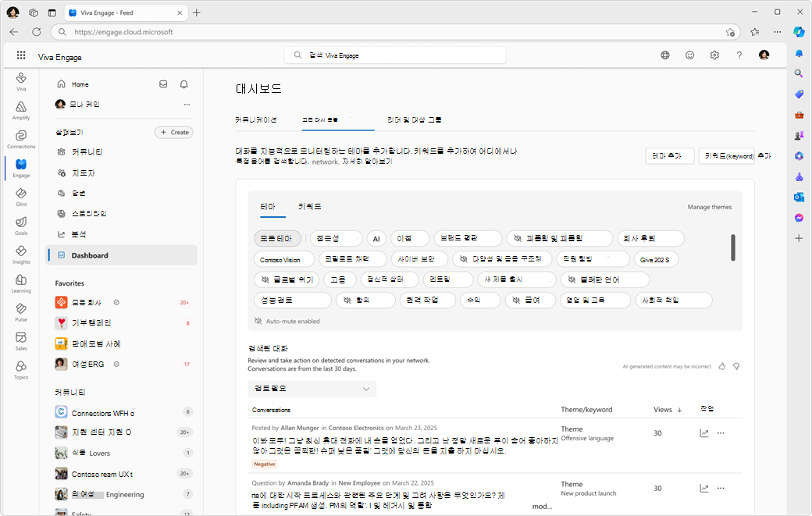Open the account profile picture in header
Image resolution: width=812 pixels, height=516 pixels.
click(x=764, y=55)
